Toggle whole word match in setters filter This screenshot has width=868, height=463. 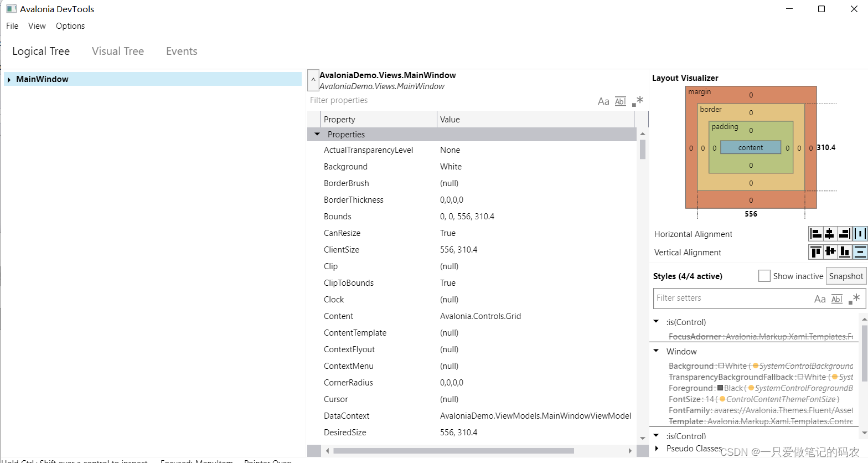(837, 299)
